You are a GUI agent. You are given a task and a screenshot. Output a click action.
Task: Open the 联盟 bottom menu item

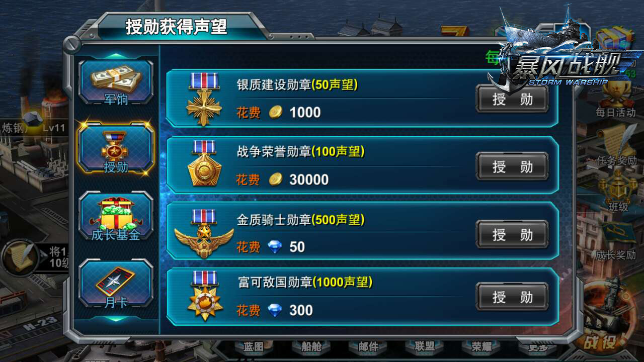coord(425,347)
